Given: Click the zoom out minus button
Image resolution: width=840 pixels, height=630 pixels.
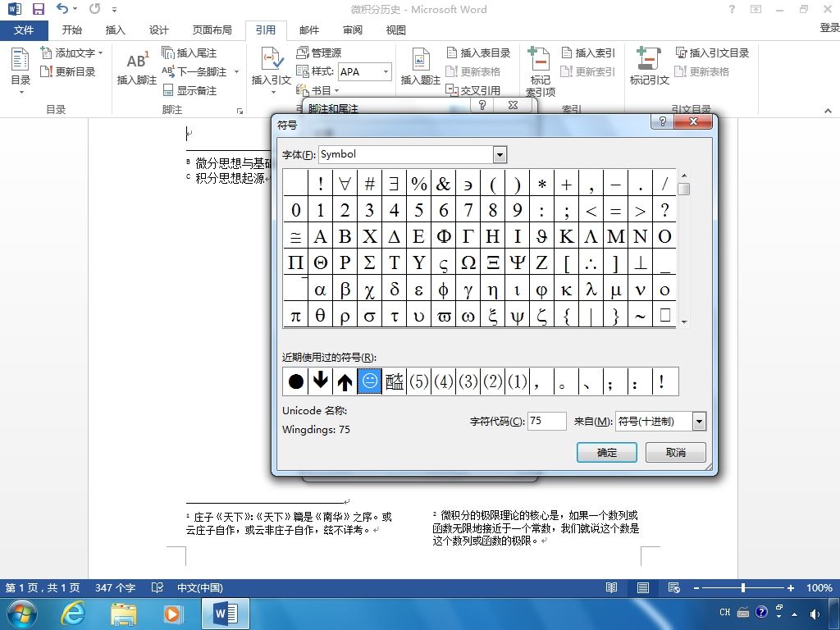Looking at the screenshot, I should [x=696, y=587].
